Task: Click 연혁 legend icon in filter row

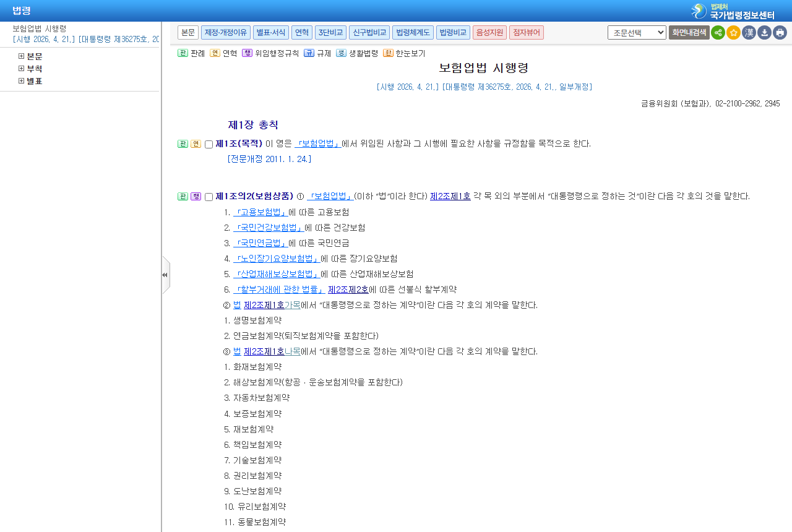Action: pos(215,53)
